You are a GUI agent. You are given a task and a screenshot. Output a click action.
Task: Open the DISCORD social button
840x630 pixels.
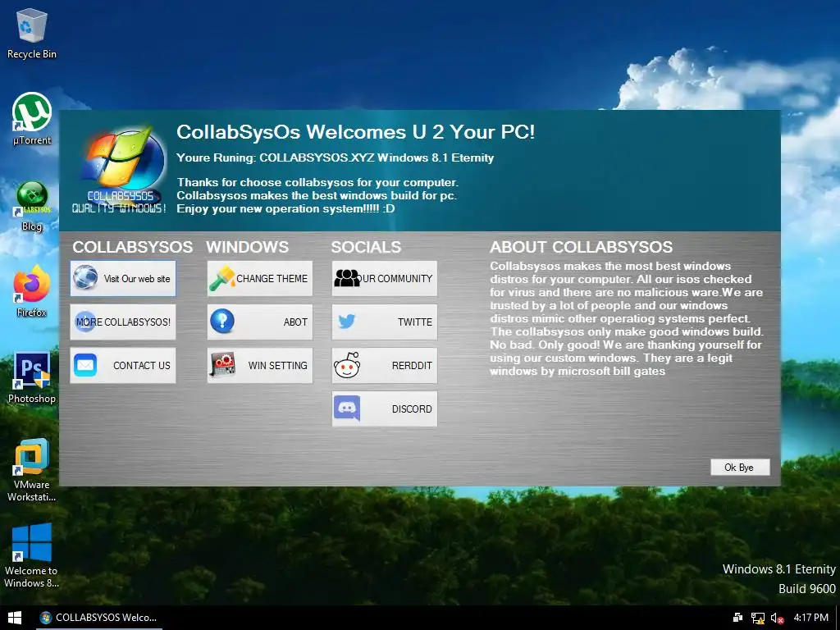pyautogui.click(x=385, y=409)
